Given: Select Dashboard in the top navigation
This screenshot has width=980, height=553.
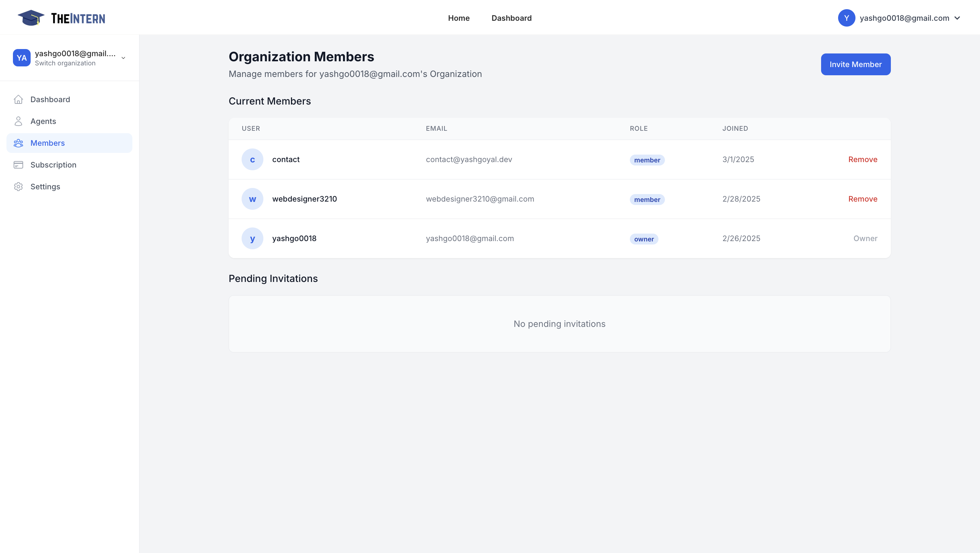Looking at the screenshot, I should click(511, 18).
